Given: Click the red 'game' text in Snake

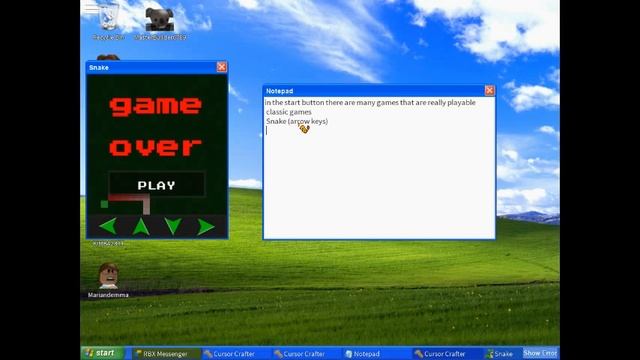Looking at the screenshot, I should 156,106.
